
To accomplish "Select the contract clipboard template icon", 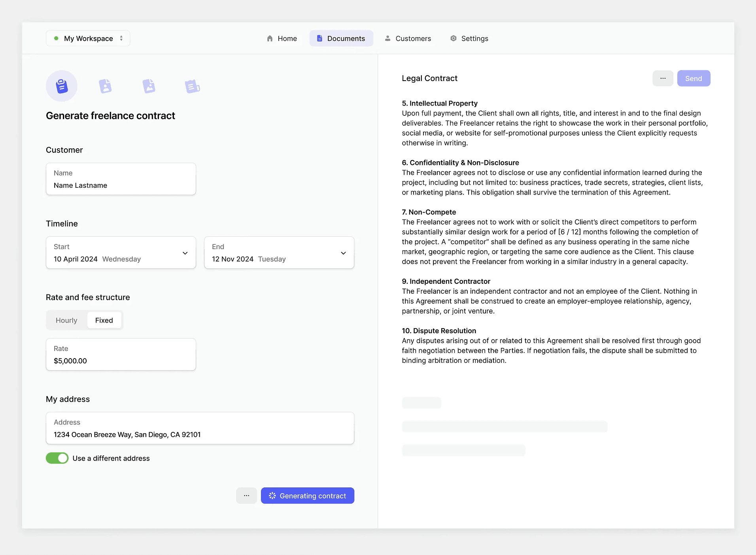I will 61,85.
